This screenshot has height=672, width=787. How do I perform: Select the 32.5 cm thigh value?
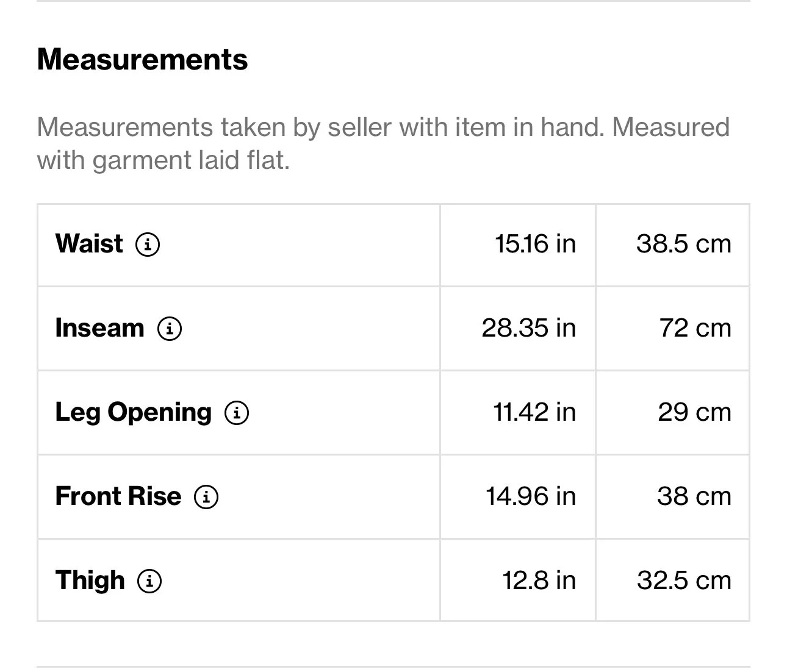[684, 581]
